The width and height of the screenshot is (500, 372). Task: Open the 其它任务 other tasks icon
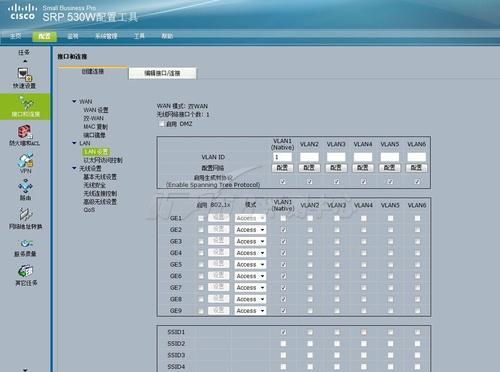tap(26, 275)
